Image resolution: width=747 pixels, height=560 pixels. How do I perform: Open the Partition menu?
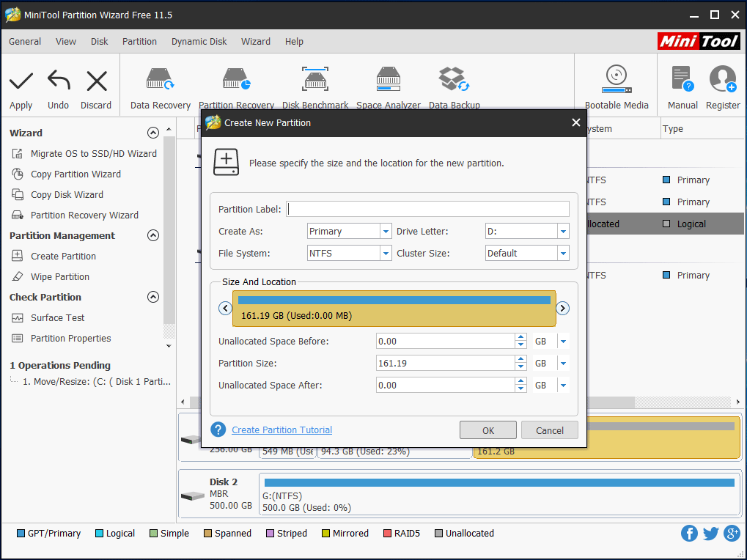tap(139, 42)
